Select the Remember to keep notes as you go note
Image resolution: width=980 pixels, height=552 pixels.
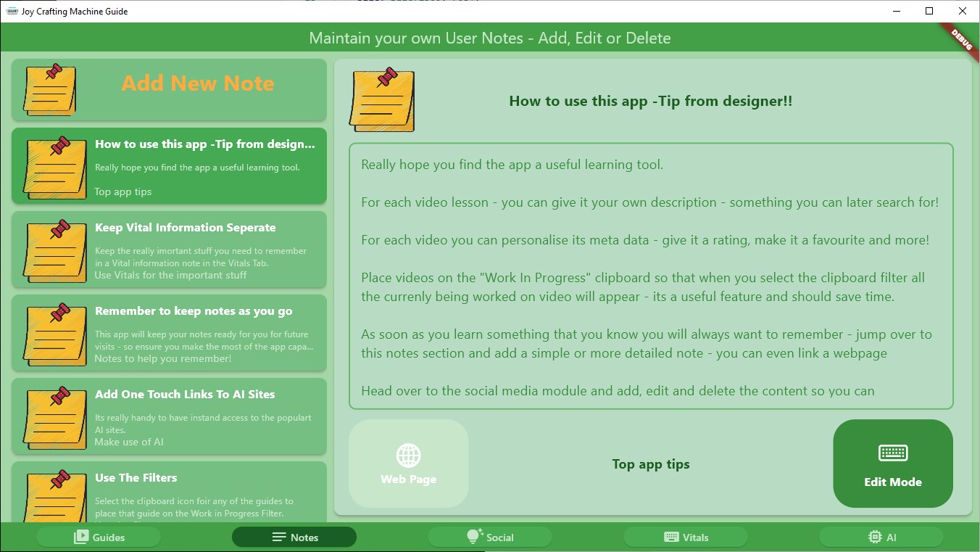point(169,334)
